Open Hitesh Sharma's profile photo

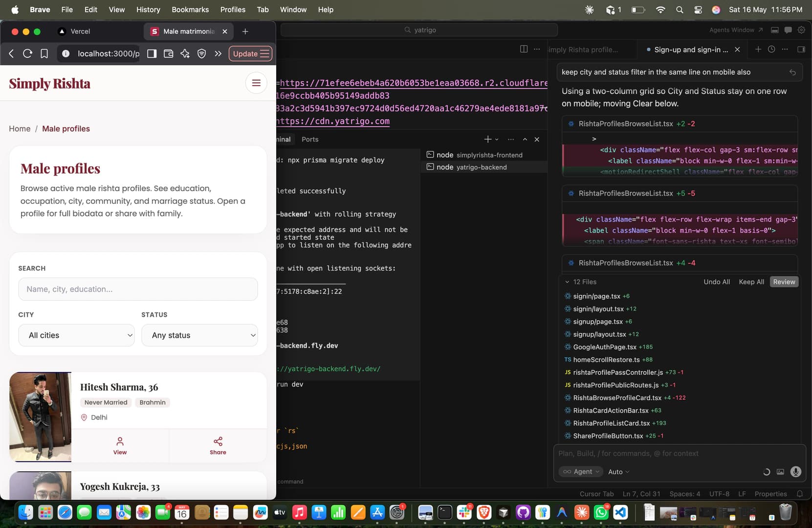tap(41, 417)
